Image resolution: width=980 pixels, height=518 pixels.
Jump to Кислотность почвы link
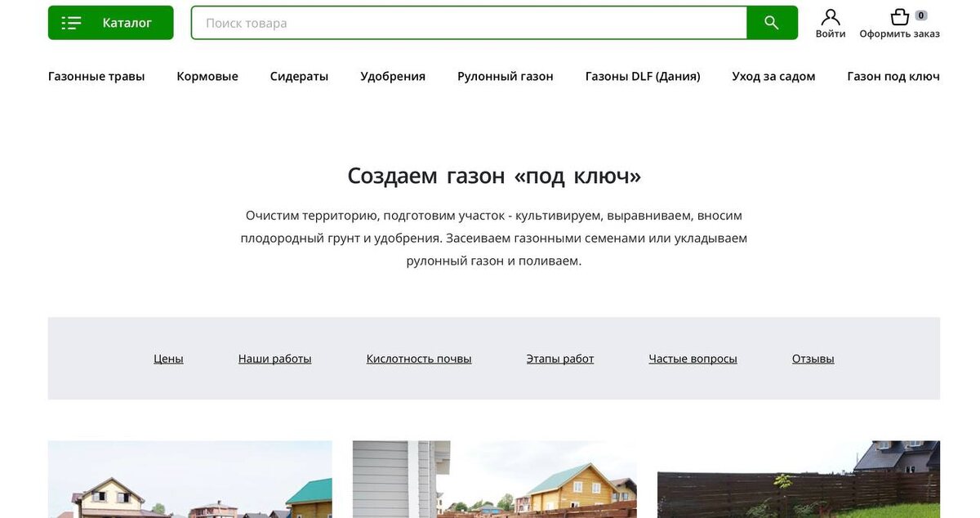tap(419, 359)
